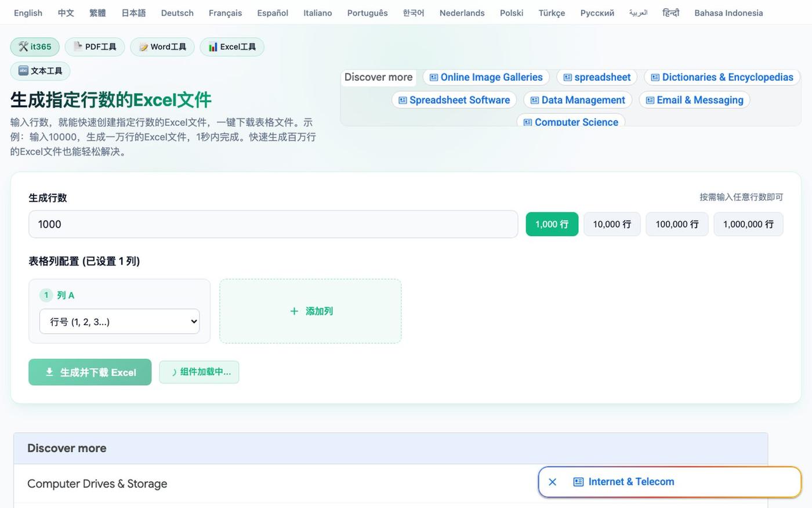This screenshot has height=508, width=812.
Task: Open the 文本工具 tab
Action: click(40, 71)
